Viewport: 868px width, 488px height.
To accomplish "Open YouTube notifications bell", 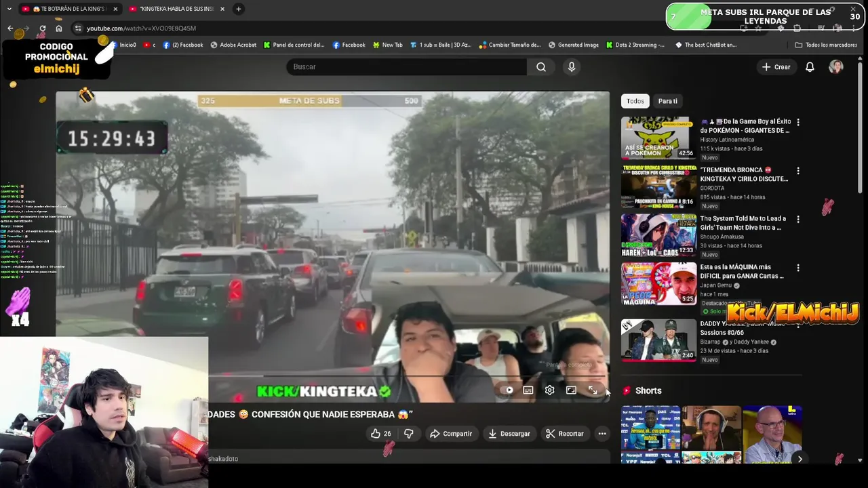I will click(x=810, y=67).
